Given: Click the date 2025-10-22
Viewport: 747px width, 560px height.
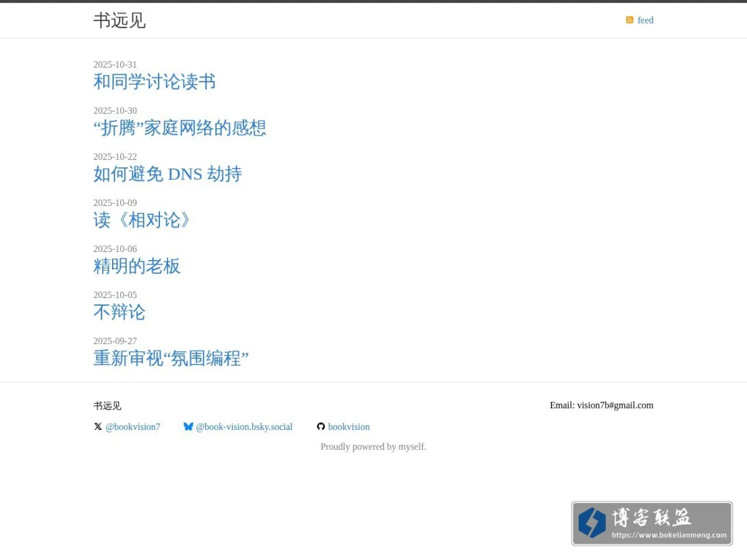Looking at the screenshot, I should click(x=115, y=157).
